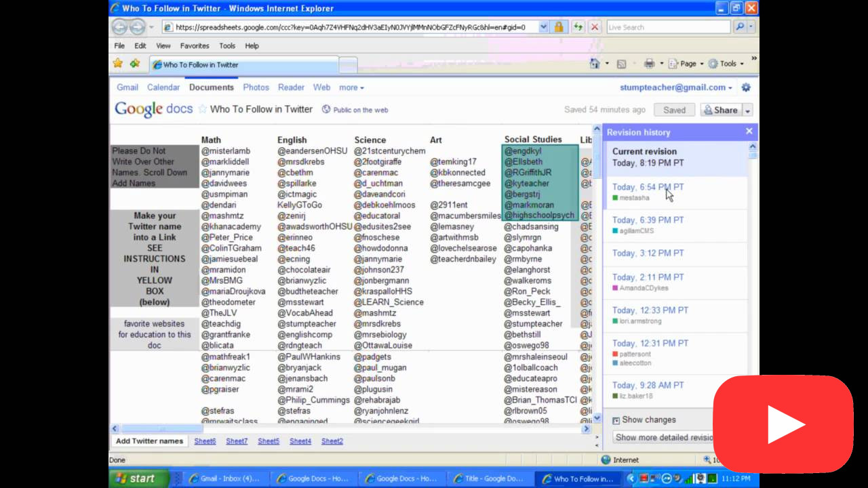Switch to the Sheet2 tab
Screen dimensions: 868x488
[332, 441]
